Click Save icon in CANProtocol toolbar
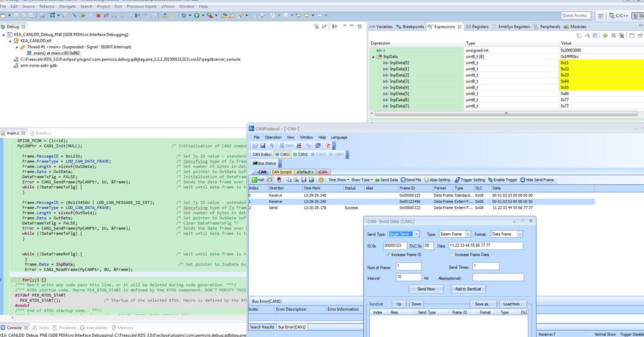 [263, 146]
